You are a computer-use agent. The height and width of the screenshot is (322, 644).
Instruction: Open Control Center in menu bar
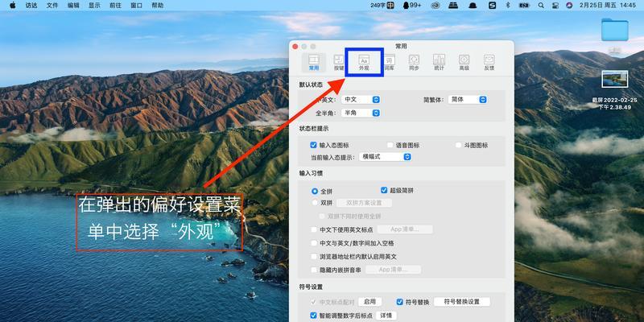[x=555, y=6]
